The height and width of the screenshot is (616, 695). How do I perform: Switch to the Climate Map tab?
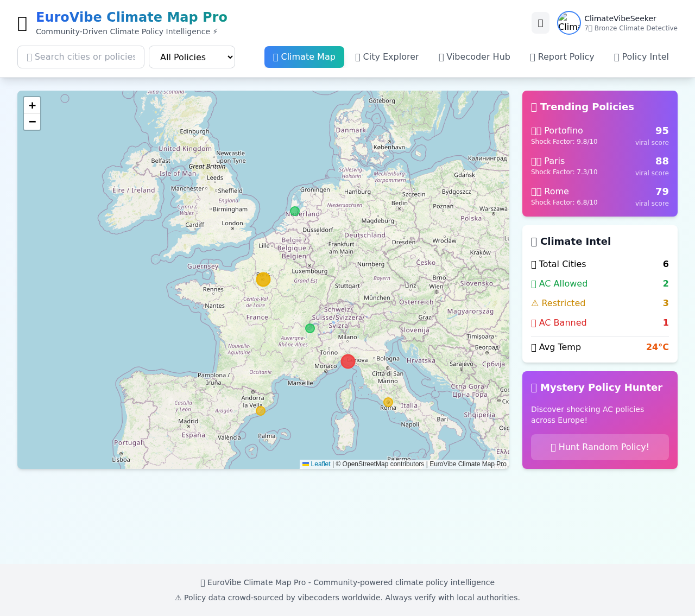coord(304,57)
